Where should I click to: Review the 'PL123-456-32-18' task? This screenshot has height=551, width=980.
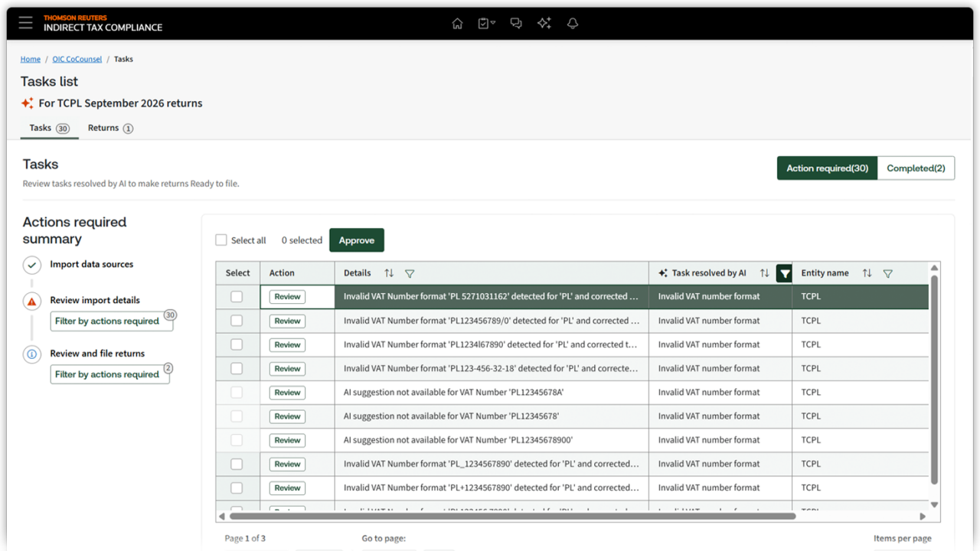click(x=287, y=368)
